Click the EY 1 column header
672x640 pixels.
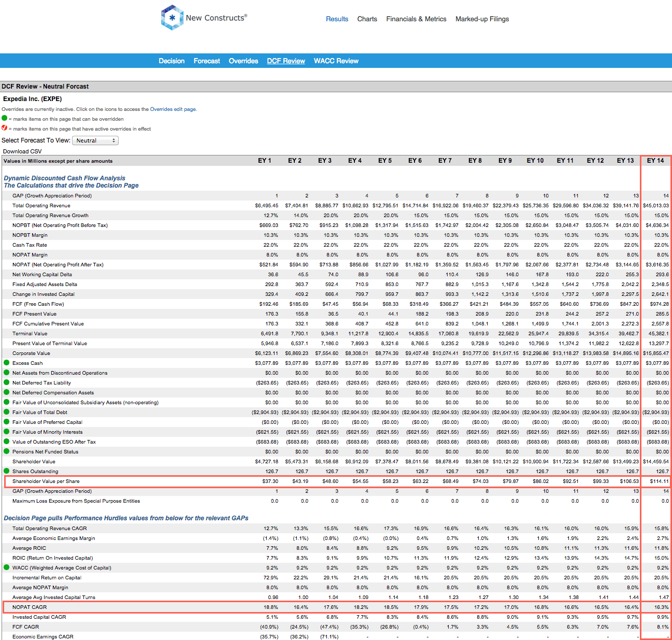(264, 161)
